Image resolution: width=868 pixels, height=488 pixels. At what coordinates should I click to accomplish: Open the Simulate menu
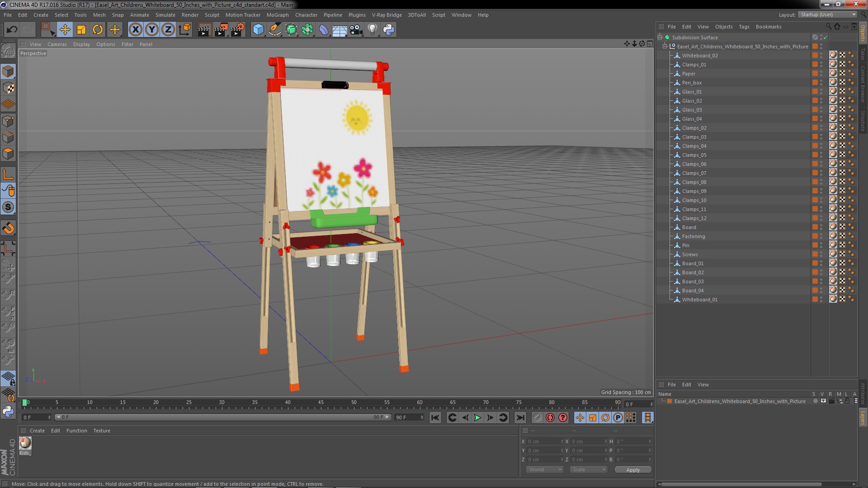pos(165,15)
